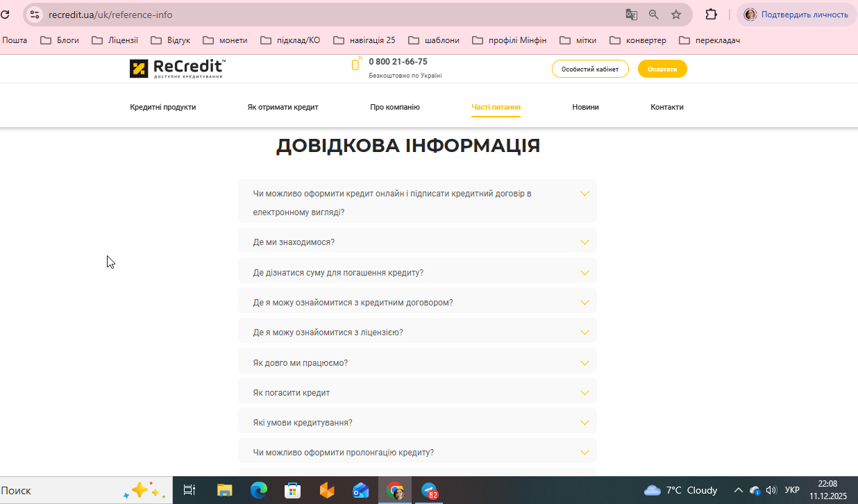The width and height of the screenshot is (858, 504).
Task: Open the перекладач bookmark folder
Action: pos(709,40)
